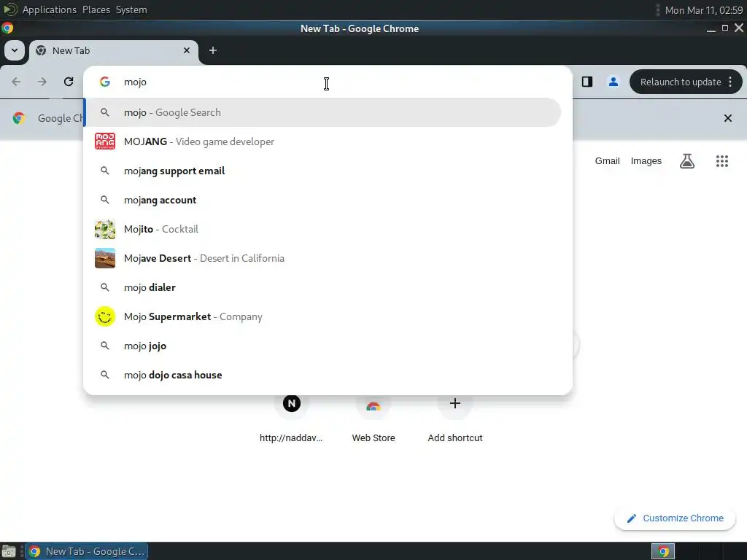747x560 pixels.
Task: Click the Customize Chrome button
Action: pos(675,518)
